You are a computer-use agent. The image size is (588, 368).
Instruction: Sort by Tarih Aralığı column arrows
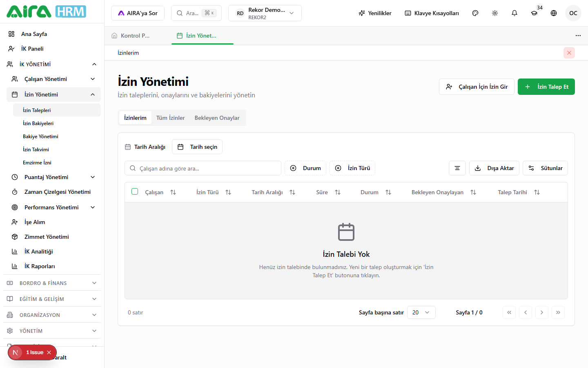(x=292, y=192)
